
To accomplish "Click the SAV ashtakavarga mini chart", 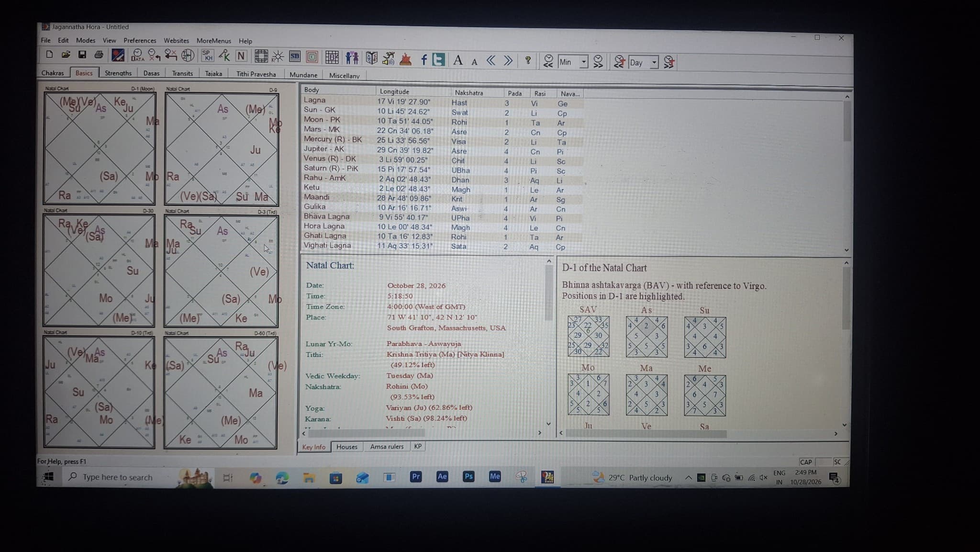I will click(x=588, y=336).
